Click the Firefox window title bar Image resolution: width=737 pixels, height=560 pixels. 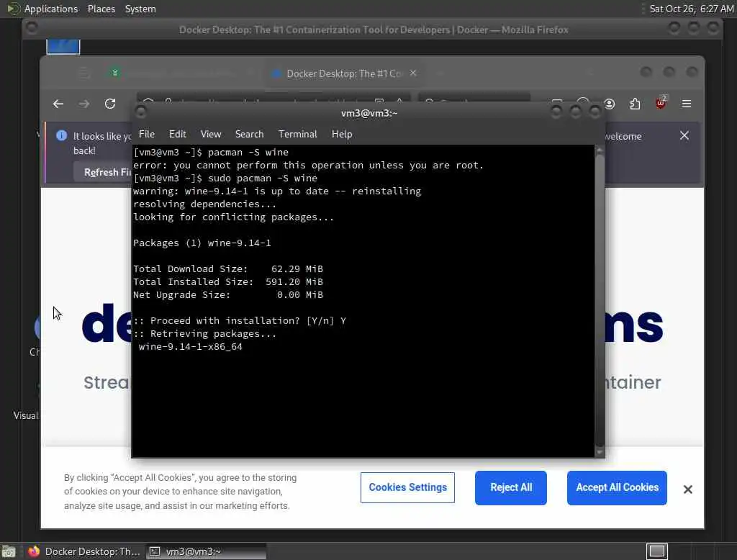(x=374, y=30)
